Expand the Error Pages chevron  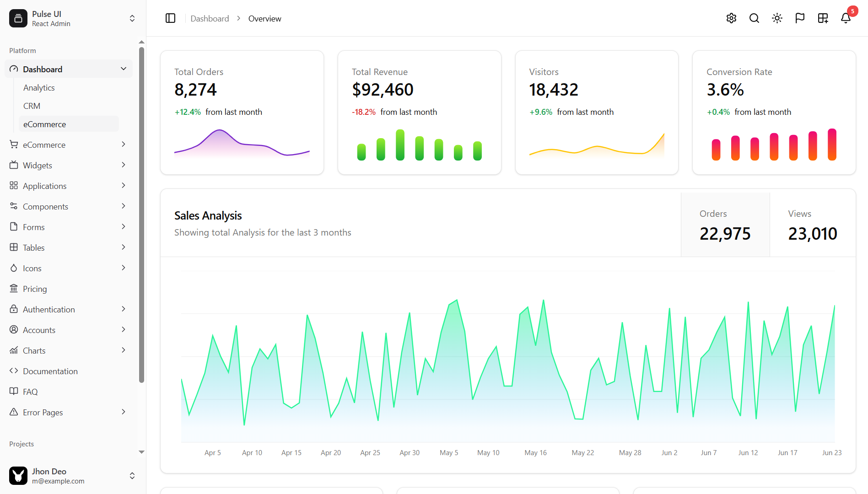[124, 412]
